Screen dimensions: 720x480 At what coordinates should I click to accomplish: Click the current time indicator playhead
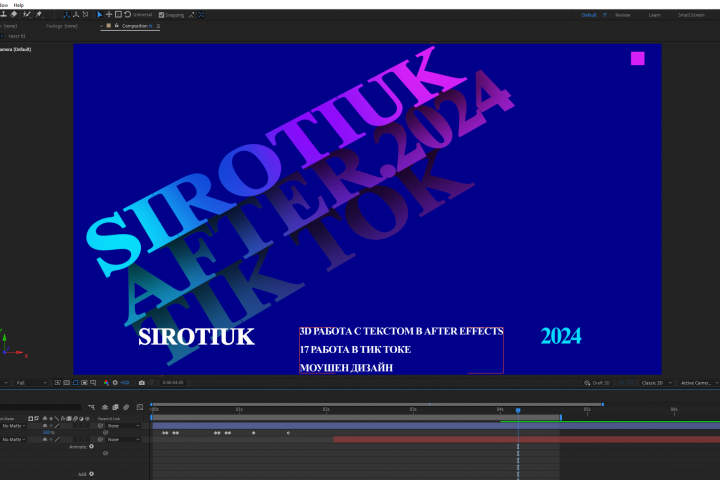pyautogui.click(x=518, y=410)
